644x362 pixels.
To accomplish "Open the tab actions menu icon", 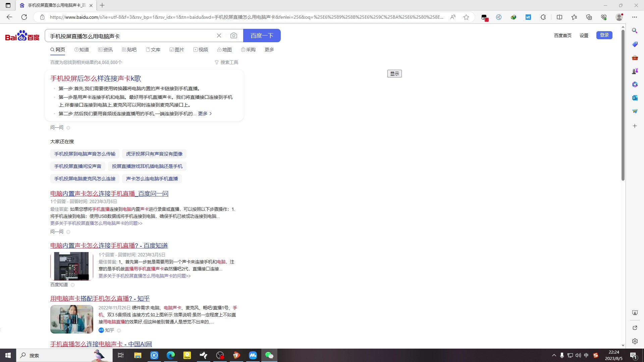I will click(x=8, y=5).
